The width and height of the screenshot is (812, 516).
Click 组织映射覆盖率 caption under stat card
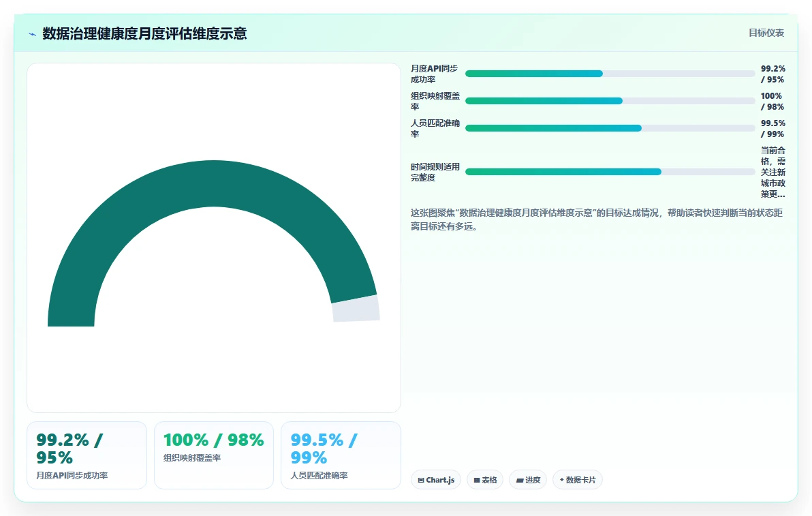(192, 458)
